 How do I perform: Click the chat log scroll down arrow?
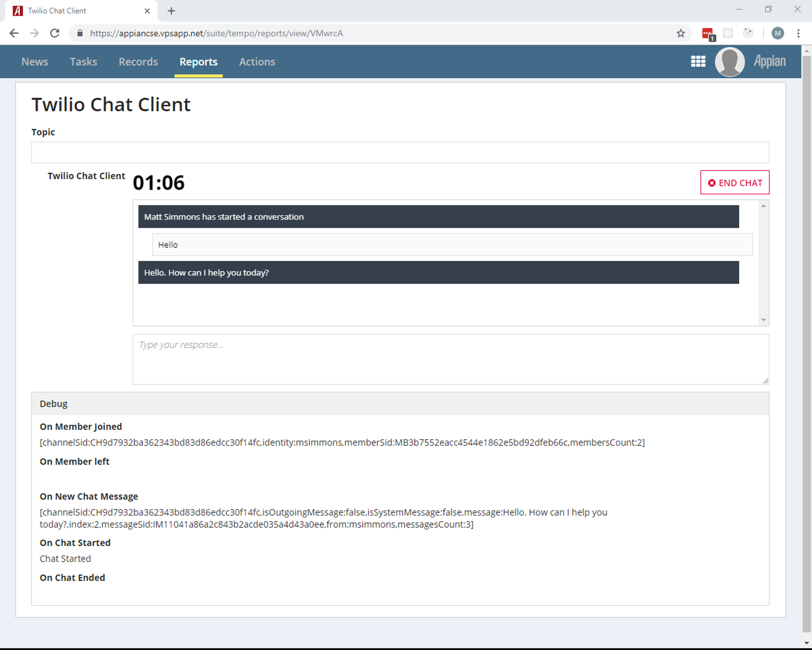coord(763,320)
